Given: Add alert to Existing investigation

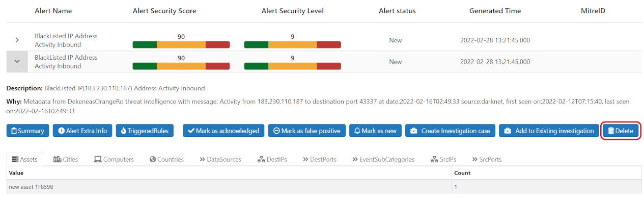Looking at the screenshot, I should [x=549, y=131].
